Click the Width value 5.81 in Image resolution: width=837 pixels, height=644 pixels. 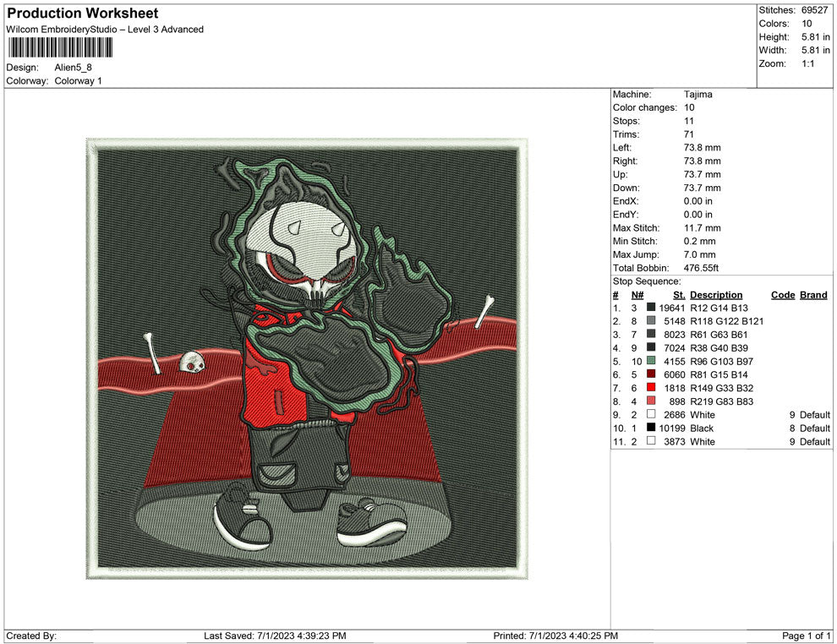click(x=815, y=50)
